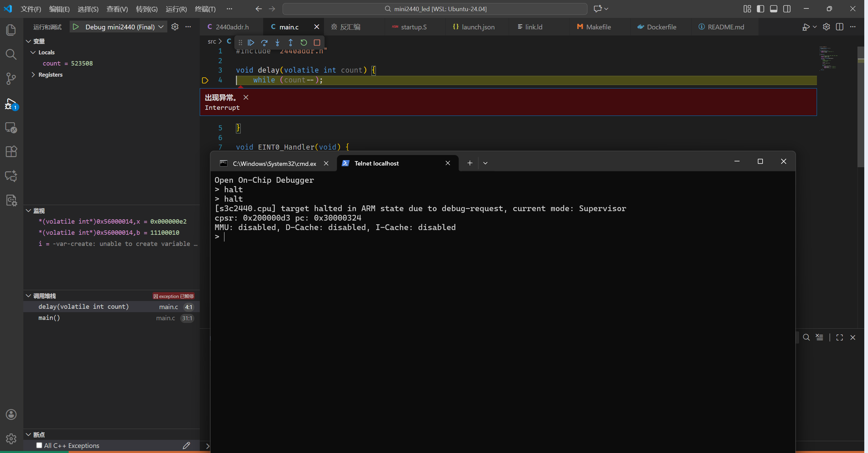
Task: Click the Step Out debug icon
Action: (x=290, y=43)
